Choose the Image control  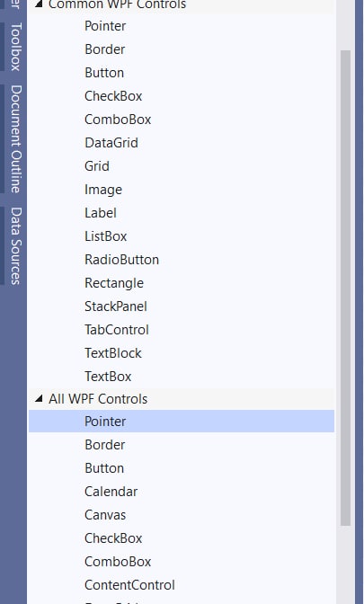click(103, 190)
